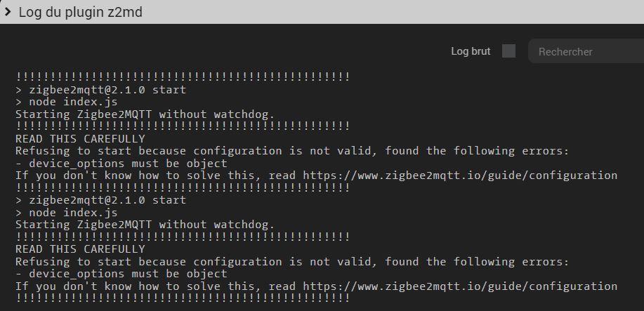The height and width of the screenshot is (311, 644).
Task: Click the Log brut label text
Action: [471, 51]
